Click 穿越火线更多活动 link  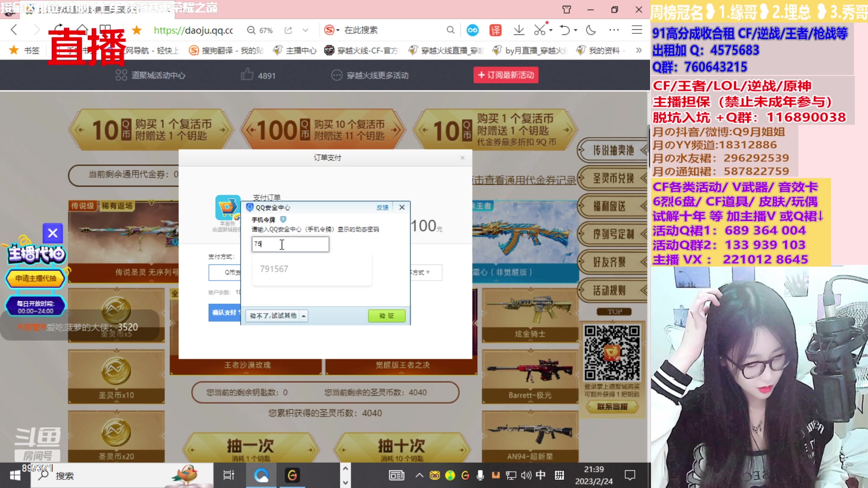[x=370, y=75]
